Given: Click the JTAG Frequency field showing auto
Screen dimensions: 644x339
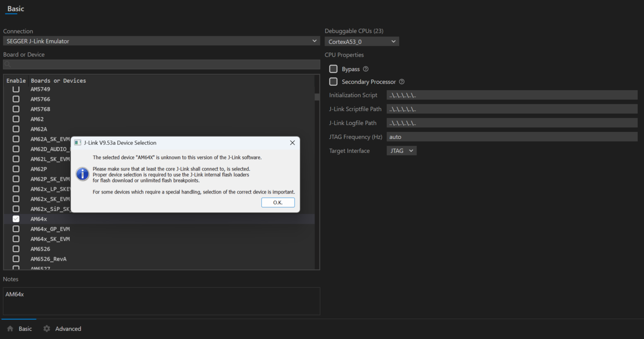Looking at the screenshot, I should click(x=512, y=137).
